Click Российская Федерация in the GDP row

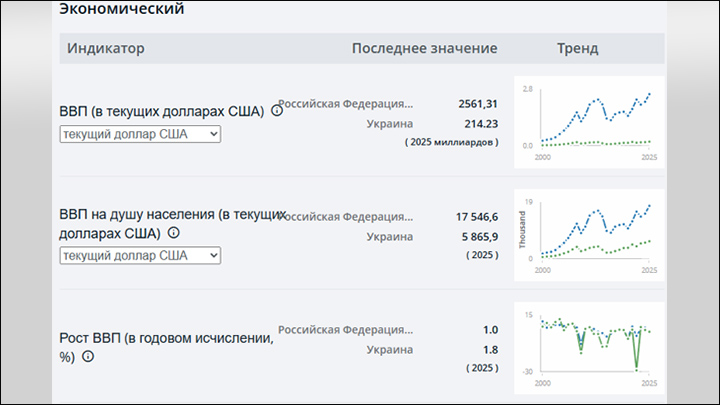(346, 104)
